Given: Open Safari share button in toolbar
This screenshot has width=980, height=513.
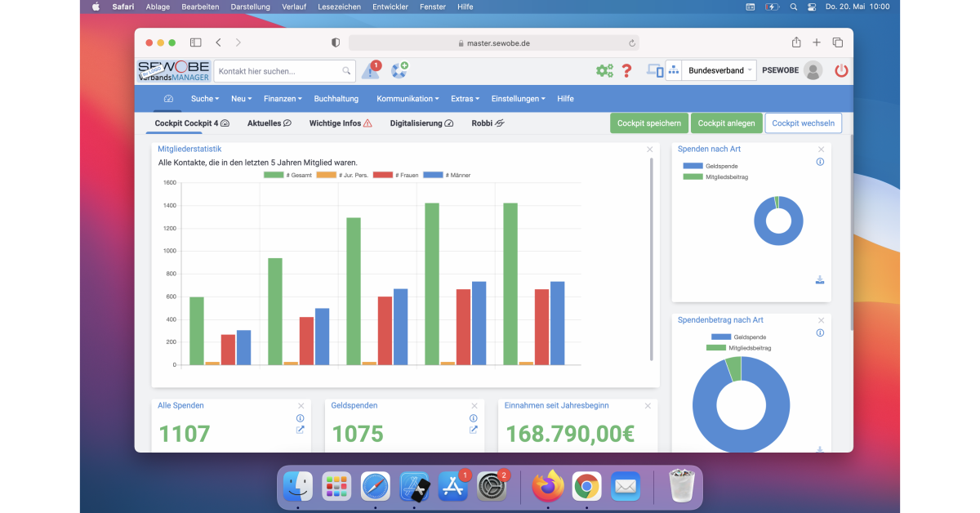Looking at the screenshot, I should (x=796, y=42).
